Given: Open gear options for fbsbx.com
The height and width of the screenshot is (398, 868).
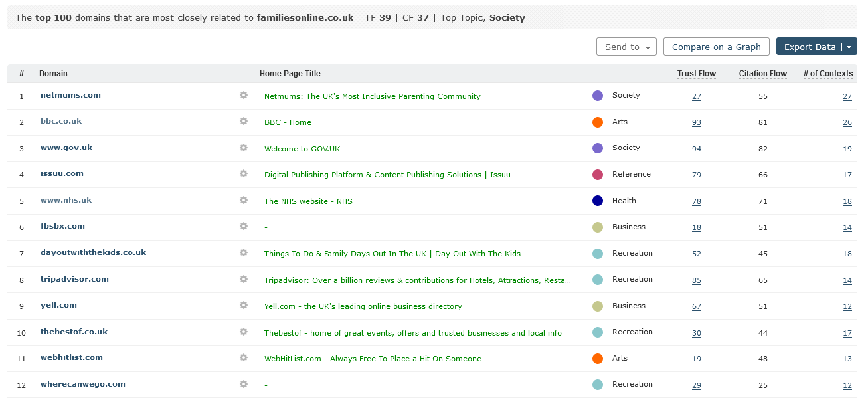Looking at the screenshot, I should tap(244, 226).
